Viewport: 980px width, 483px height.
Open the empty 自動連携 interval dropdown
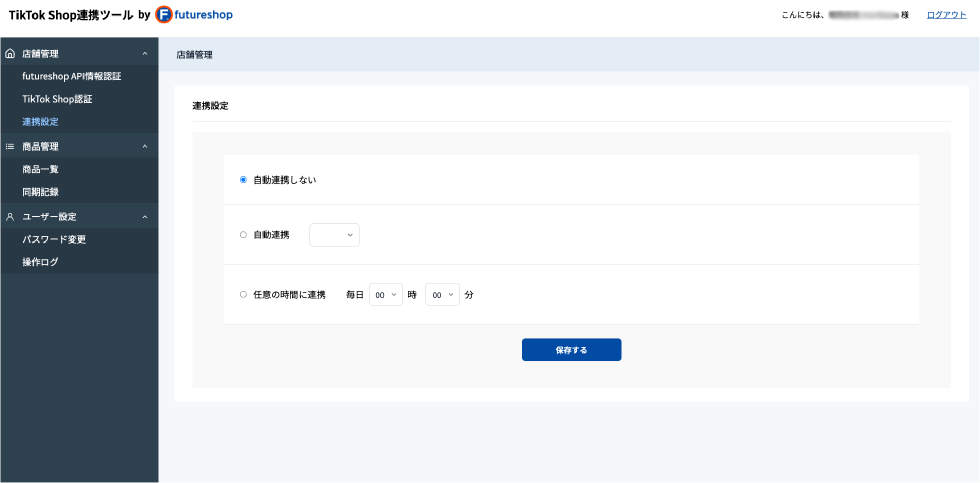334,235
